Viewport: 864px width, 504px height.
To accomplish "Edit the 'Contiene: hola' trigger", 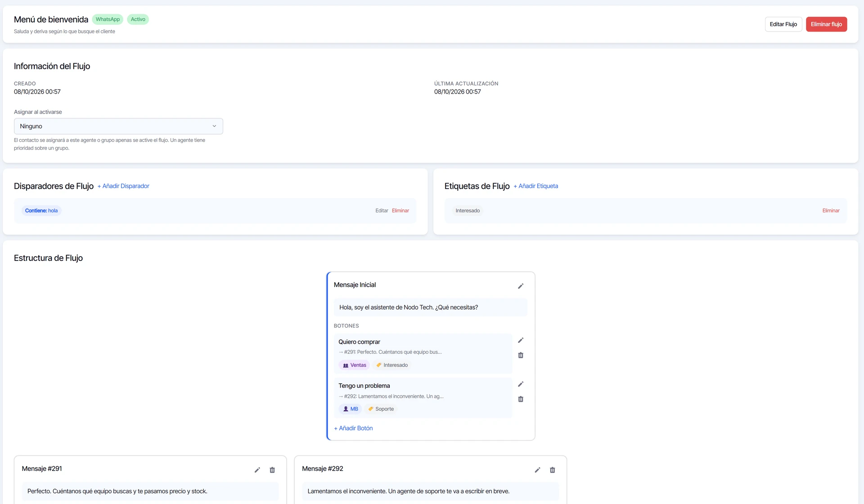I will 382,211.
